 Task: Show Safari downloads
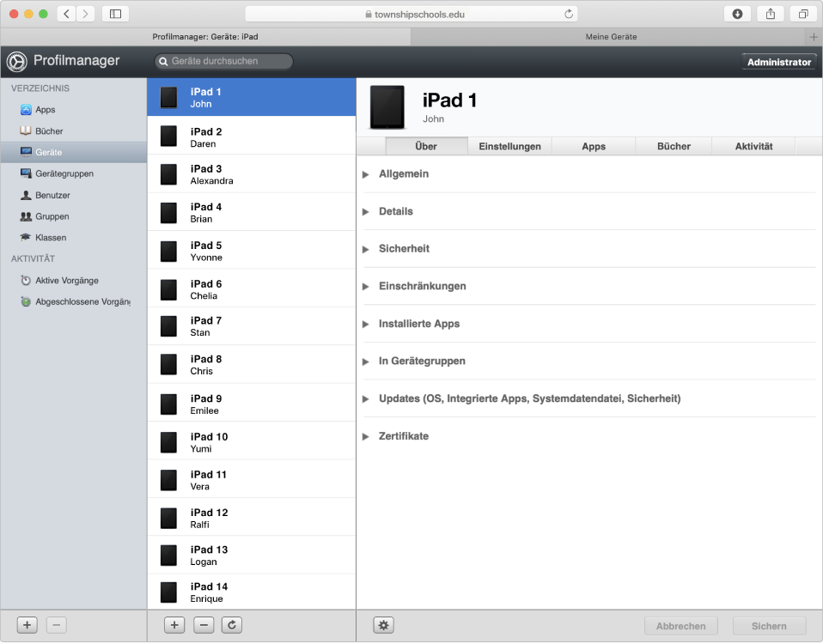[x=737, y=14]
